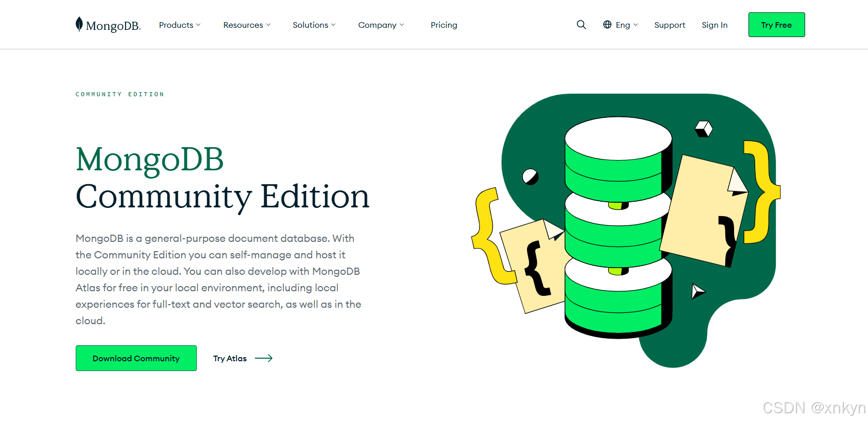Click Sign In
Viewport: 868px width, 423px height.
point(714,25)
